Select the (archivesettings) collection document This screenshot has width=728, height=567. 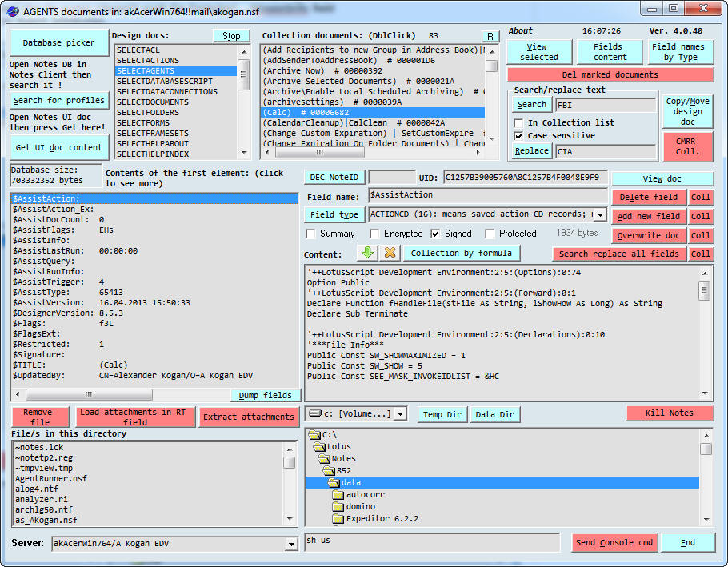pos(373,102)
